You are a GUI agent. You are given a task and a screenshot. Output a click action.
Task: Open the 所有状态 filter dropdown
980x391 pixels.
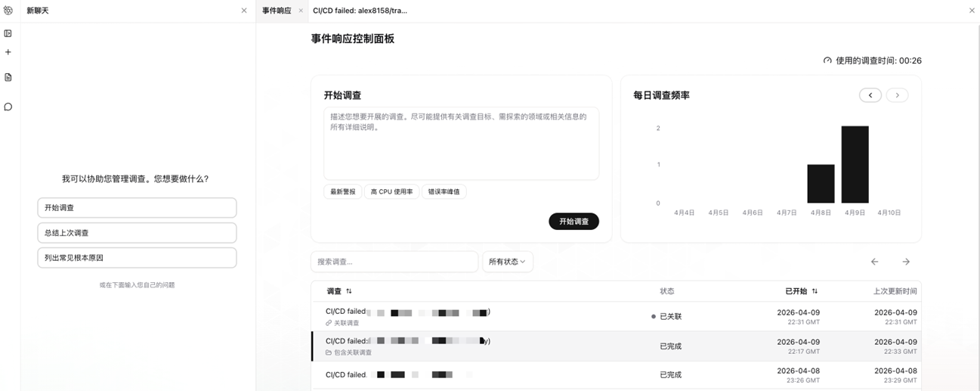click(508, 262)
